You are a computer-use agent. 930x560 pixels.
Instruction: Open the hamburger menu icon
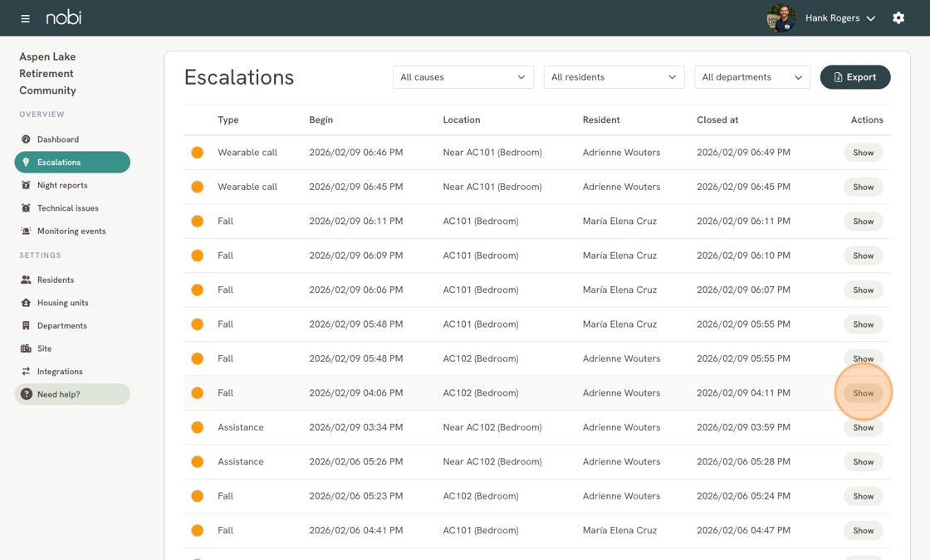[25, 18]
